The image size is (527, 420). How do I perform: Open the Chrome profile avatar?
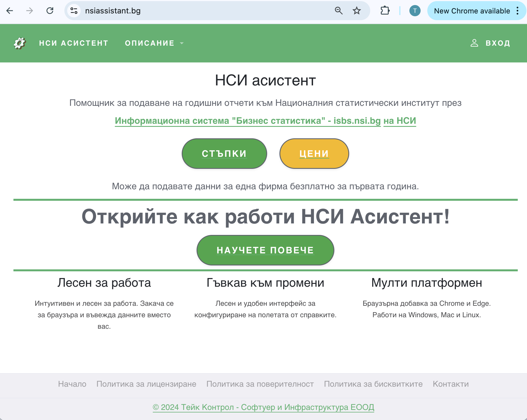[415, 11]
